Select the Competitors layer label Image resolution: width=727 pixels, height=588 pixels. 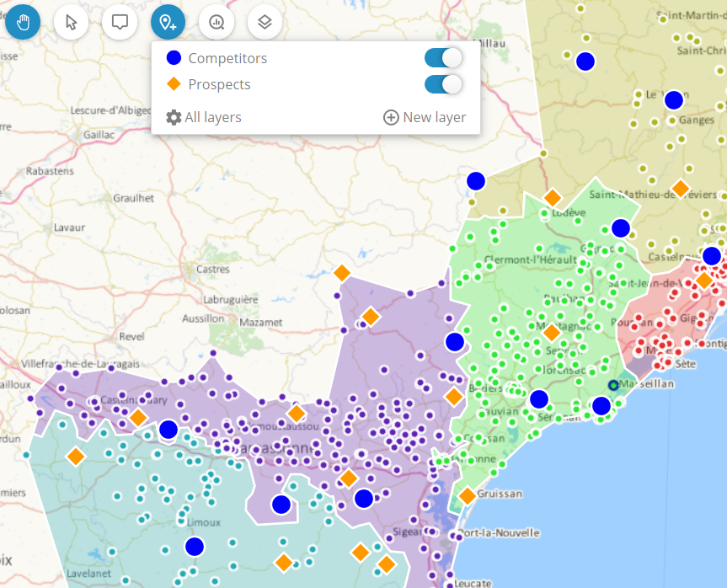pyautogui.click(x=227, y=58)
